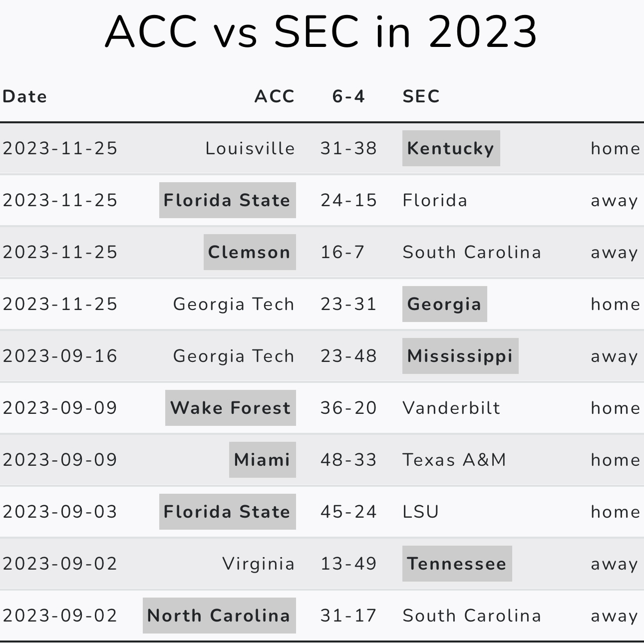
Task: Click the Wake Forest winner cell
Action: (x=230, y=408)
